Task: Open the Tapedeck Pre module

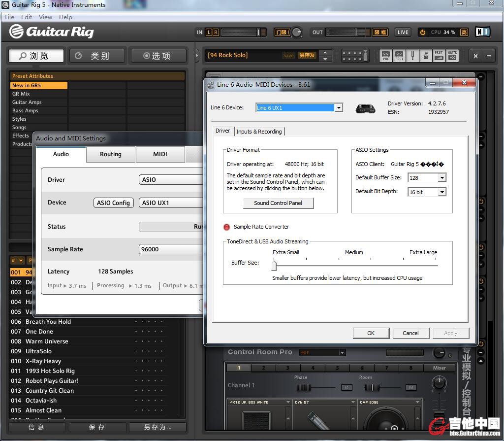Action: coord(386,56)
